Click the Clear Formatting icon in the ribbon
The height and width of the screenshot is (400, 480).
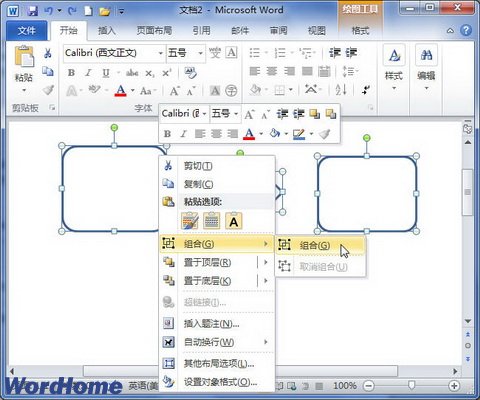point(190,73)
